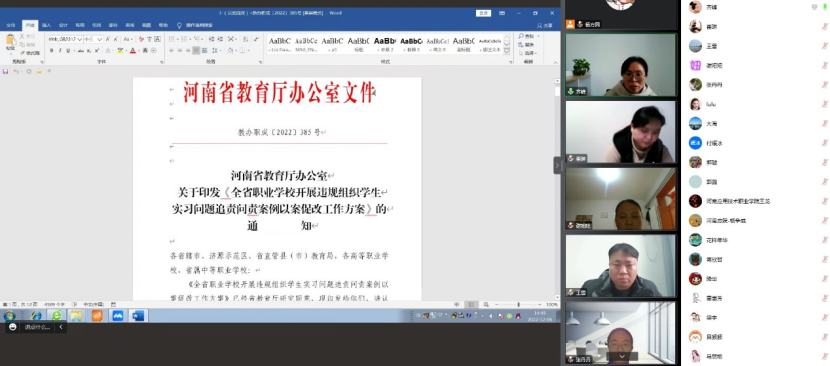The image size is (830, 366).
Task: Click the yellow text highlight icon
Action: click(x=120, y=51)
